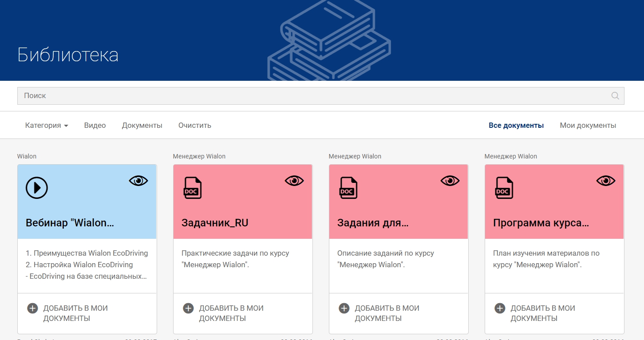Open the webinar preview using its eye icon
The height and width of the screenshot is (340, 644).
click(138, 180)
